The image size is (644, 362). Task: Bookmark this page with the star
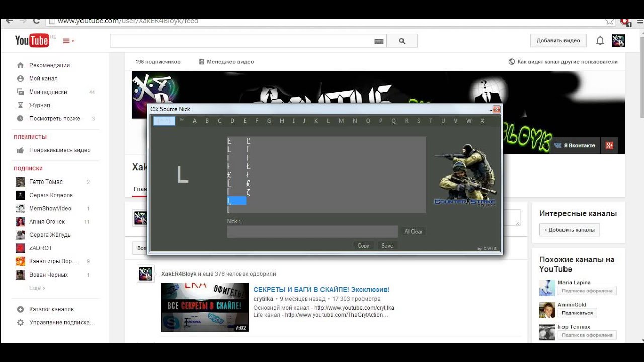(x=610, y=21)
